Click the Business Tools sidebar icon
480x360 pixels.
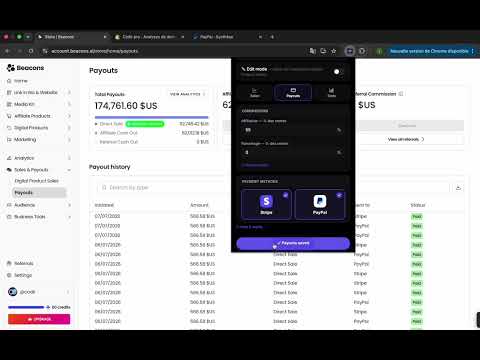click(9, 217)
